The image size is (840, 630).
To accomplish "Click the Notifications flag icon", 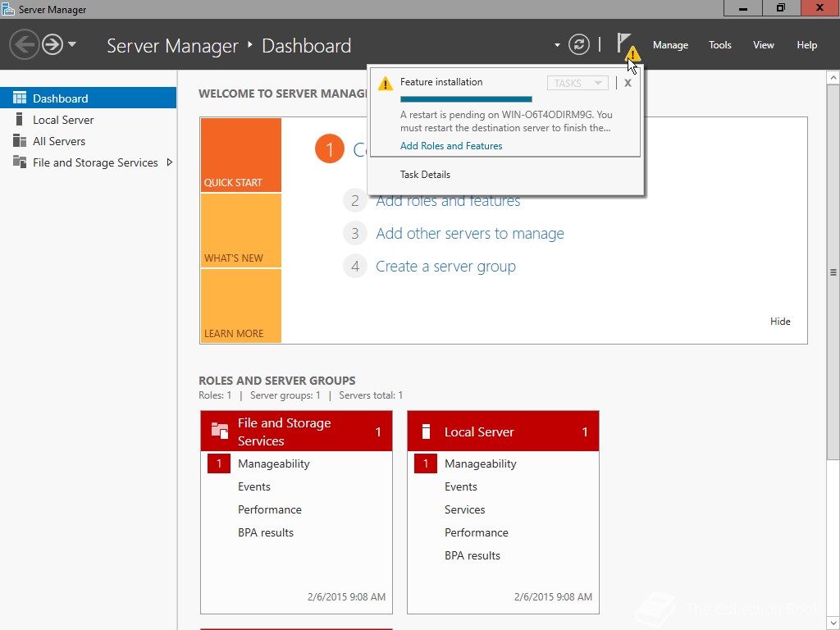I will 623,43.
